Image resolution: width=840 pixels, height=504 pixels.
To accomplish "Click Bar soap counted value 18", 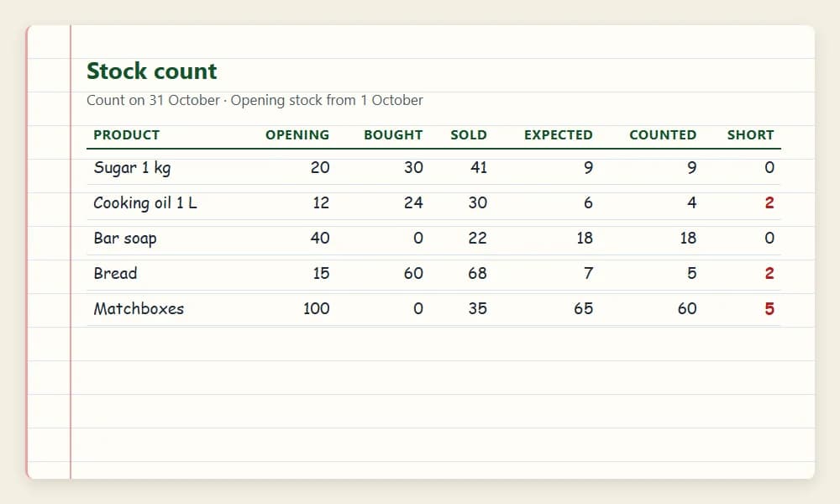I will click(x=688, y=239).
